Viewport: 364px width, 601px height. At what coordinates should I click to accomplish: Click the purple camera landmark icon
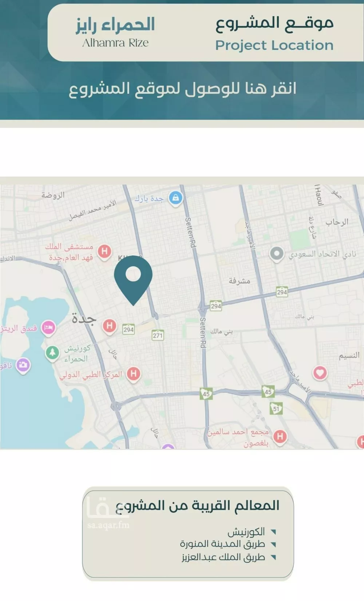[x=23, y=365]
